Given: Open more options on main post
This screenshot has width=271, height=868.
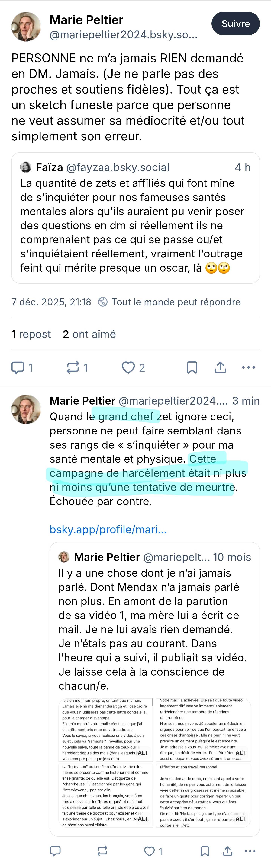Looking at the screenshot, I should pyautogui.click(x=248, y=367).
